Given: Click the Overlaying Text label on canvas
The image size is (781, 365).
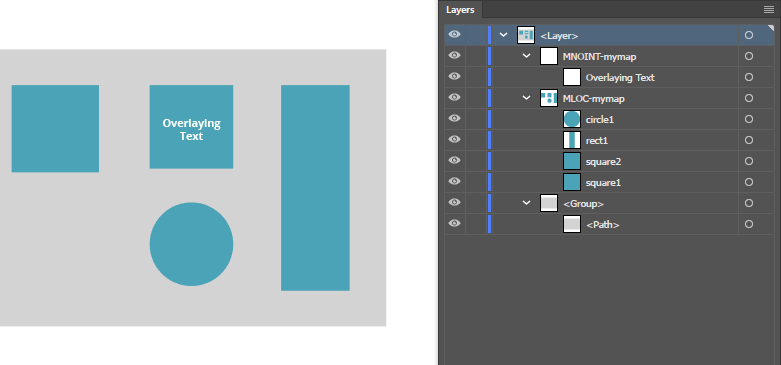Looking at the screenshot, I should point(191,129).
